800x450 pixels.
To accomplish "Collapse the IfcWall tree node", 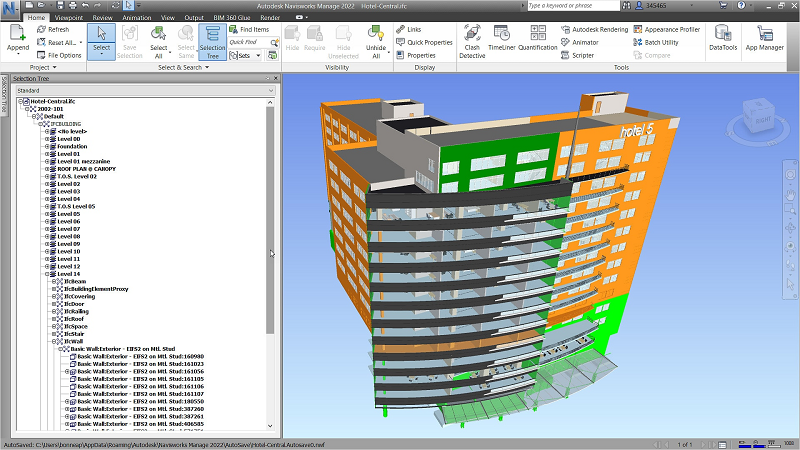I will [x=55, y=341].
